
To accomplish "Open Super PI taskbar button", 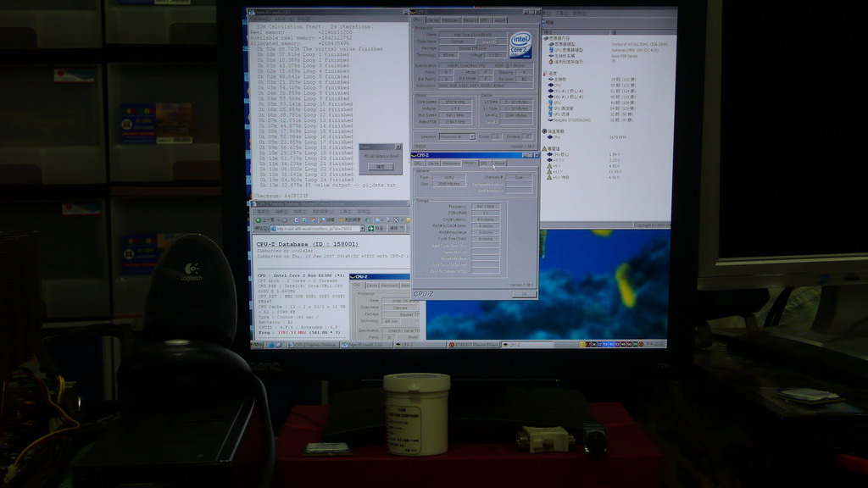I will click(x=367, y=345).
